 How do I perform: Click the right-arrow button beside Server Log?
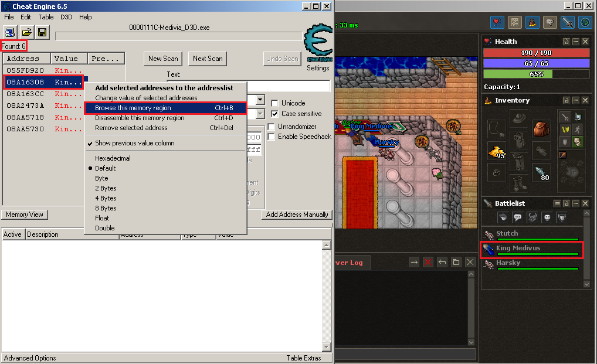414,262
